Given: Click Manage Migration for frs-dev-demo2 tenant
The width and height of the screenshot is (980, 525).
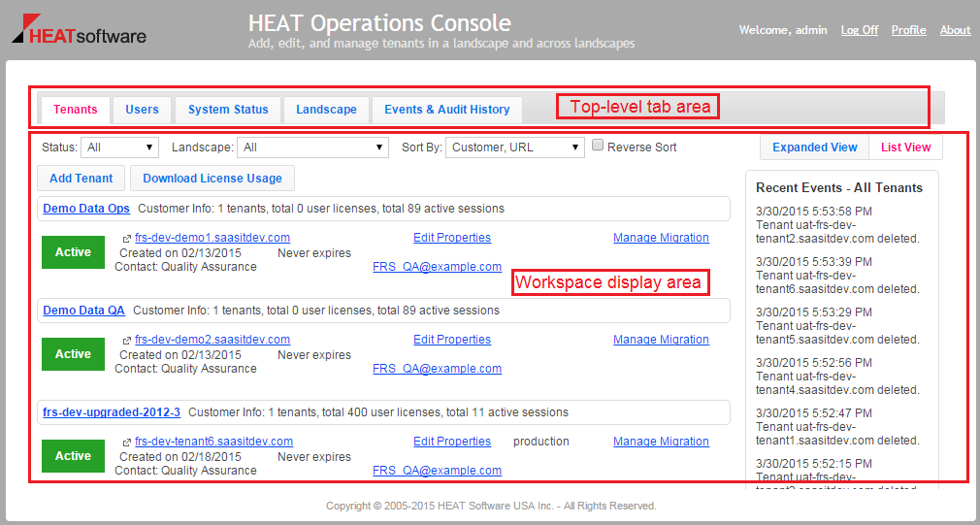Looking at the screenshot, I should [661, 340].
